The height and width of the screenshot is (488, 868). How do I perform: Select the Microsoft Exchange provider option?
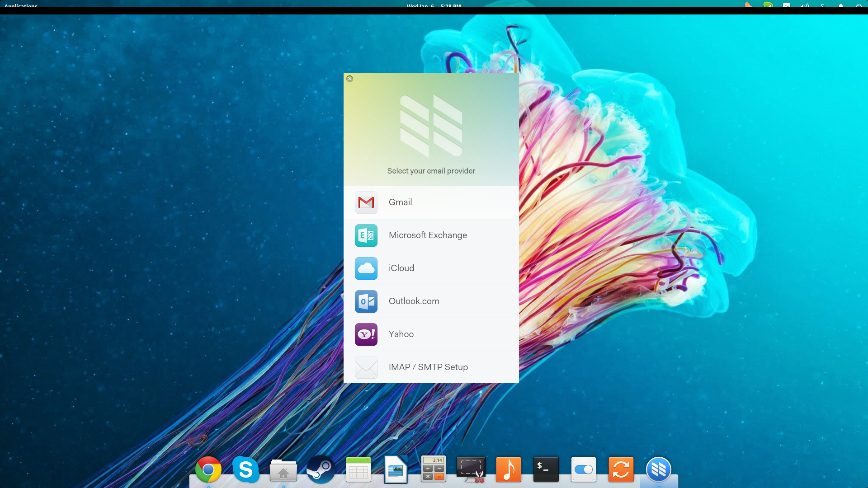click(x=431, y=235)
